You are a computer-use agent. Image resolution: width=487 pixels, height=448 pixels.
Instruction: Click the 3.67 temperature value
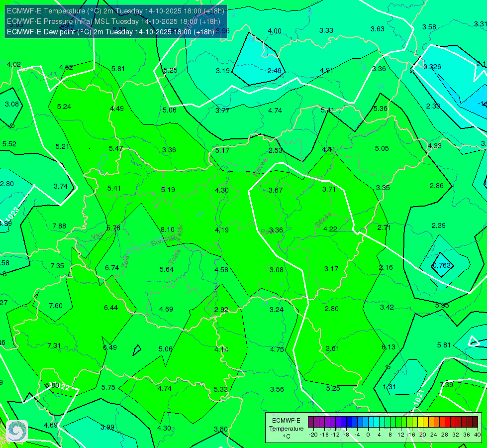[x=276, y=190]
